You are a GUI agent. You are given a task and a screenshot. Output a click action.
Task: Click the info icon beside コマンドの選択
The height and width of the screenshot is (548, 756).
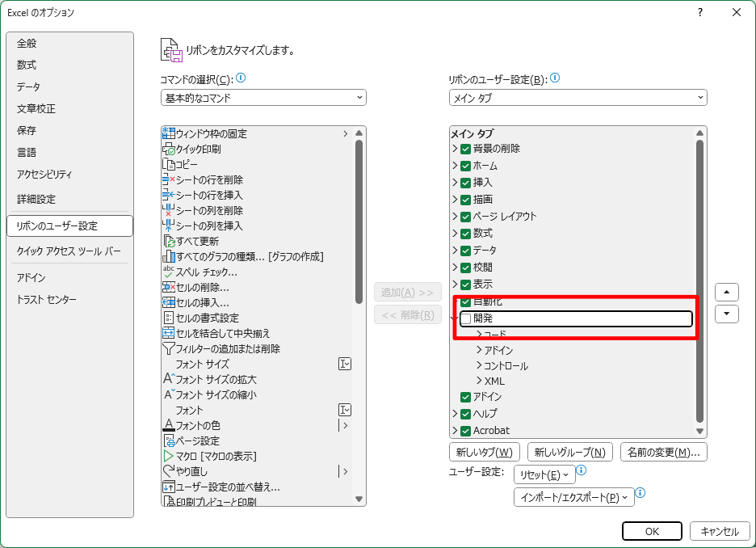[x=241, y=78]
